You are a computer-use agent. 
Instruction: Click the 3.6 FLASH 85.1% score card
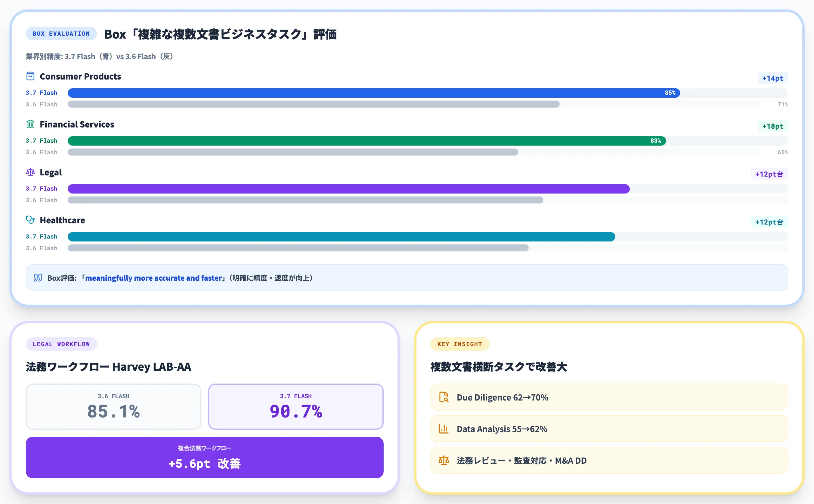113,406
